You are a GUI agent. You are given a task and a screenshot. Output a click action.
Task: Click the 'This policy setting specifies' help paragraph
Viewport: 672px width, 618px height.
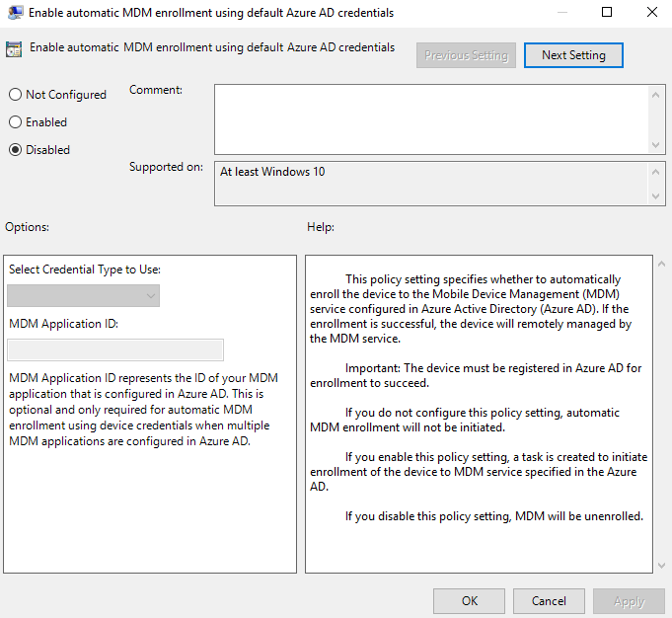pos(471,309)
